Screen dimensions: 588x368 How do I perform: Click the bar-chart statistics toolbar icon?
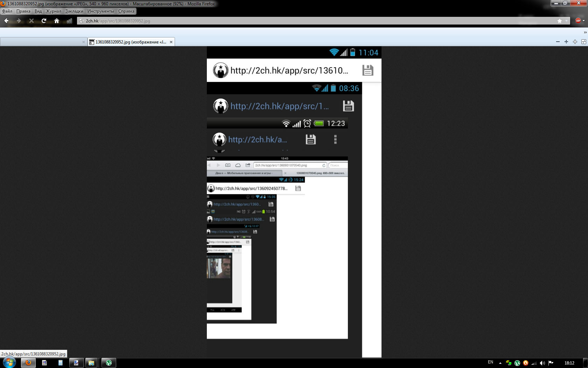click(x=69, y=21)
